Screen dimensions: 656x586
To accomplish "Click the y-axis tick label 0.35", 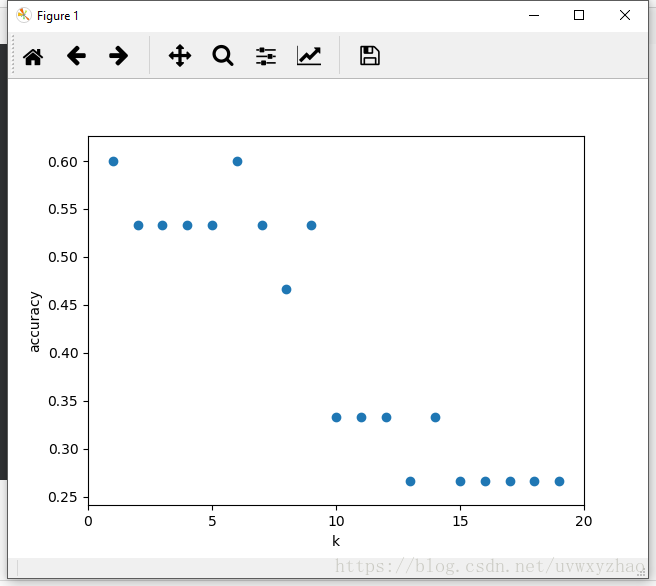I will click(63, 401).
